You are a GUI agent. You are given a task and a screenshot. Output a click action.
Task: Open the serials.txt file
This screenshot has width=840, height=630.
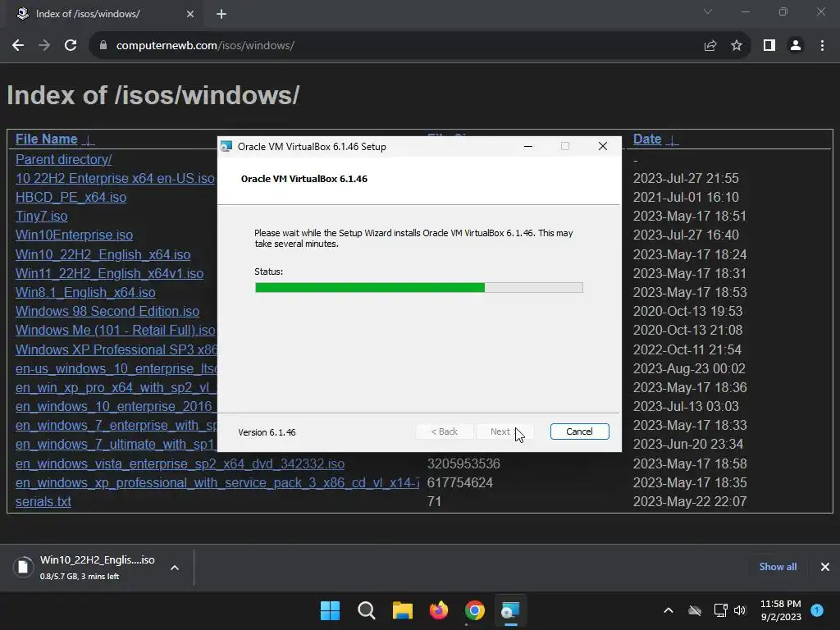[x=43, y=501]
